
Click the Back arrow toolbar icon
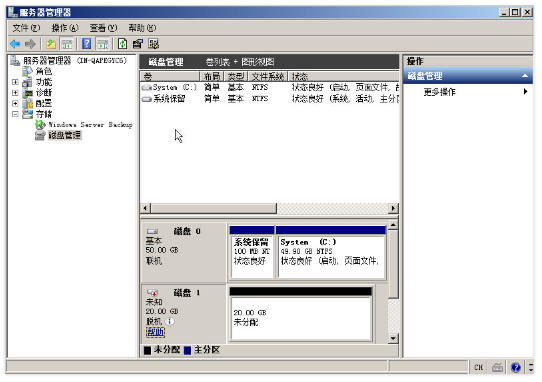click(x=15, y=44)
